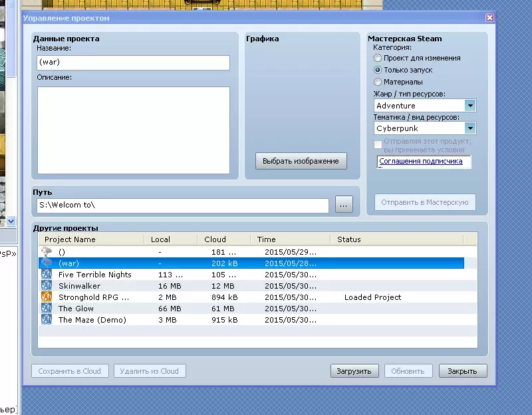This screenshot has width=532, height=415.
Task: Click the (war) project row icon
Action: pos(47,263)
